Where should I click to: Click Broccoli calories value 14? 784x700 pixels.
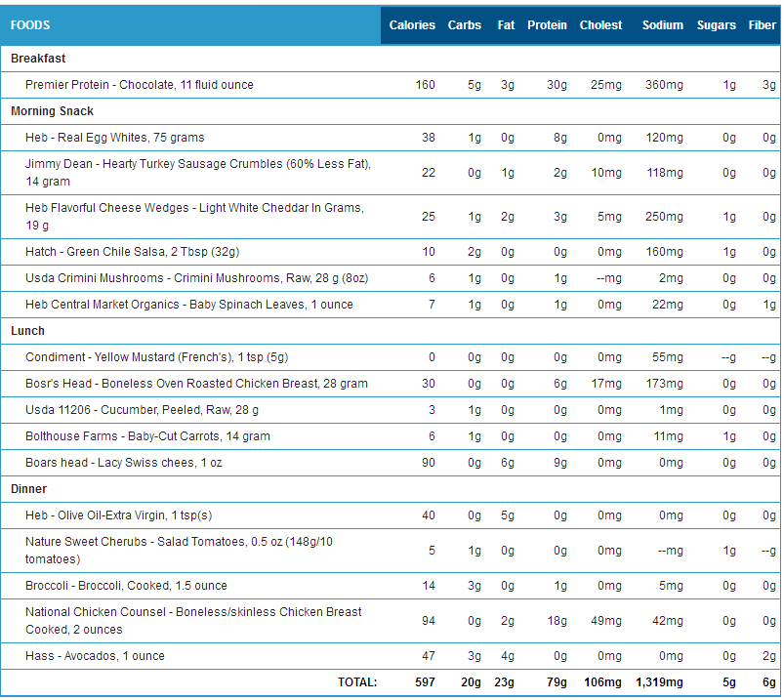point(428,586)
